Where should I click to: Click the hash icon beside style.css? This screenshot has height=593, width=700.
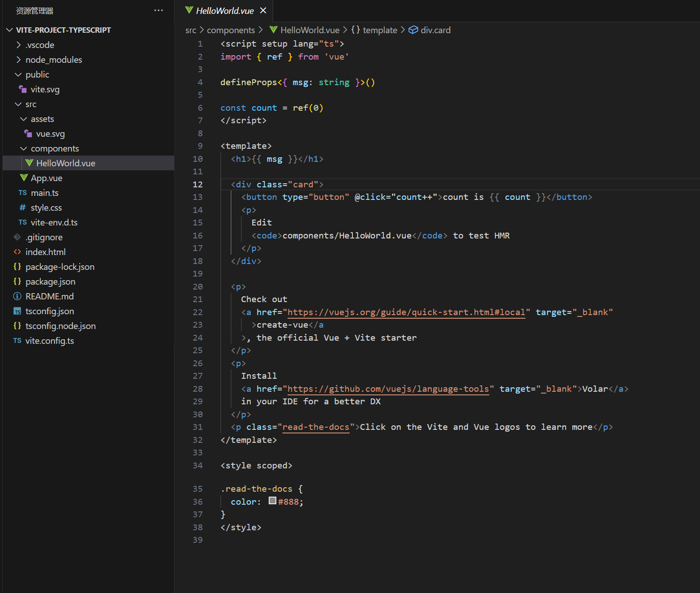pos(23,208)
